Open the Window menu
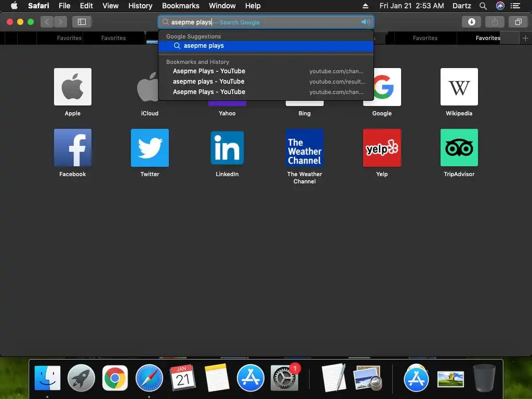The image size is (532, 399). pos(222,6)
